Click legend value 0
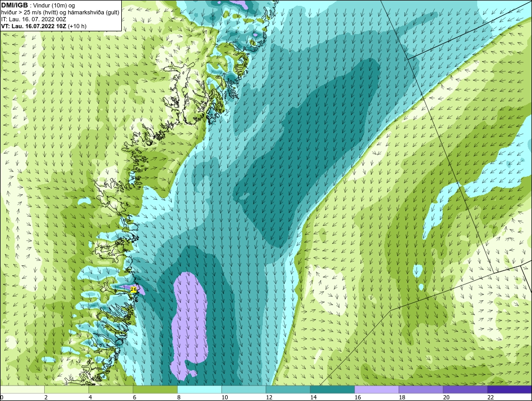This screenshot has width=532, height=401. point(2,397)
